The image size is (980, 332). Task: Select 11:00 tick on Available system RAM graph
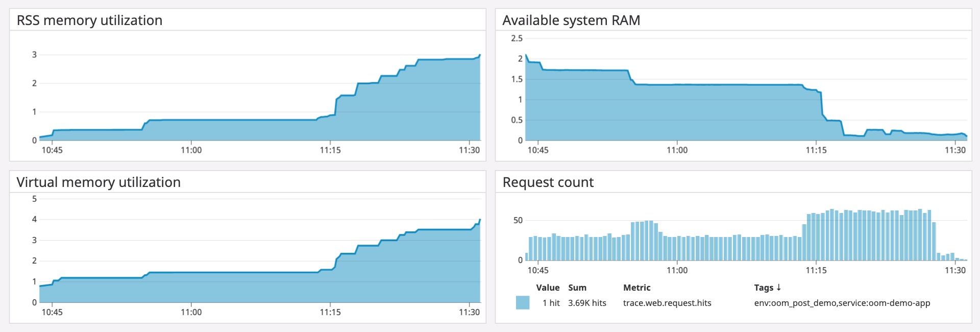[677, 150]
